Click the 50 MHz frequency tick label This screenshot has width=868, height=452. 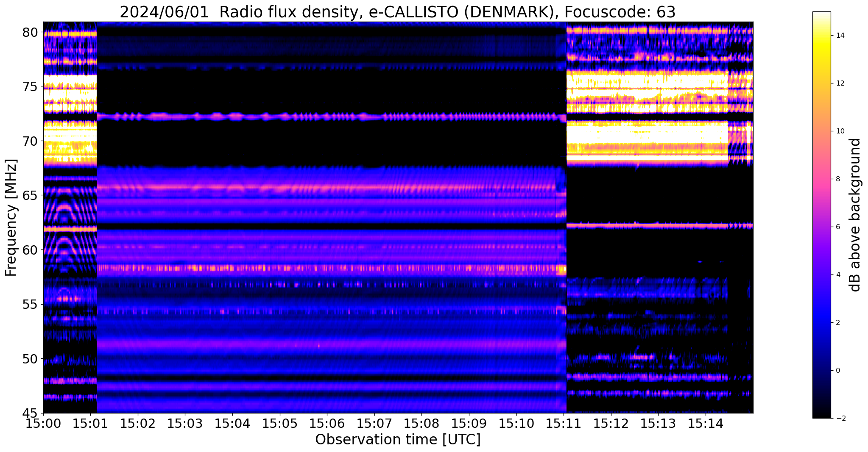point(30,359)
